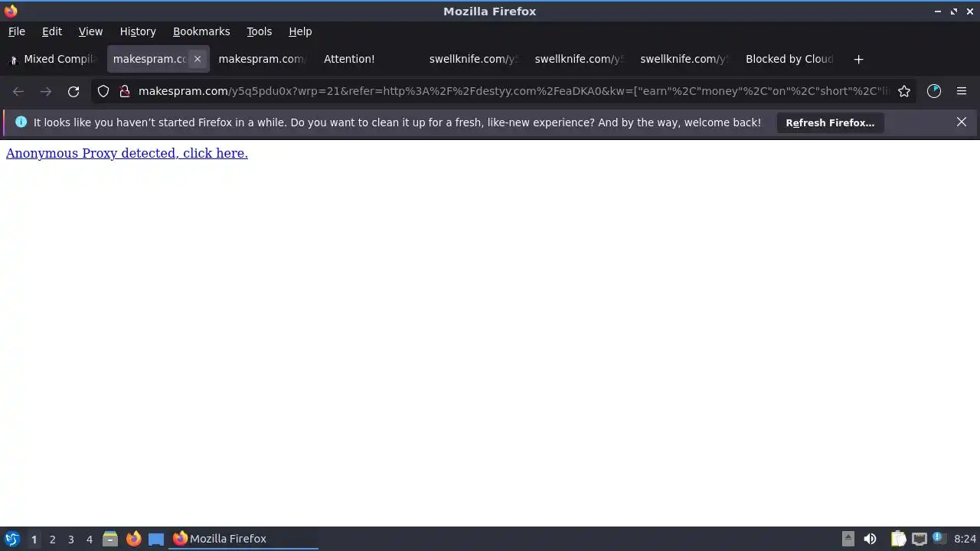Screen dimensions: 980x551
Task: Click the 8:24 clock
Action: pos(965,539)
